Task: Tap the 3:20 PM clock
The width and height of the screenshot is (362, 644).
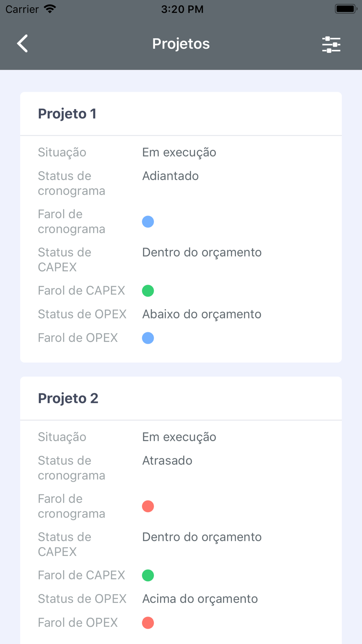Action: coord(182,9)
